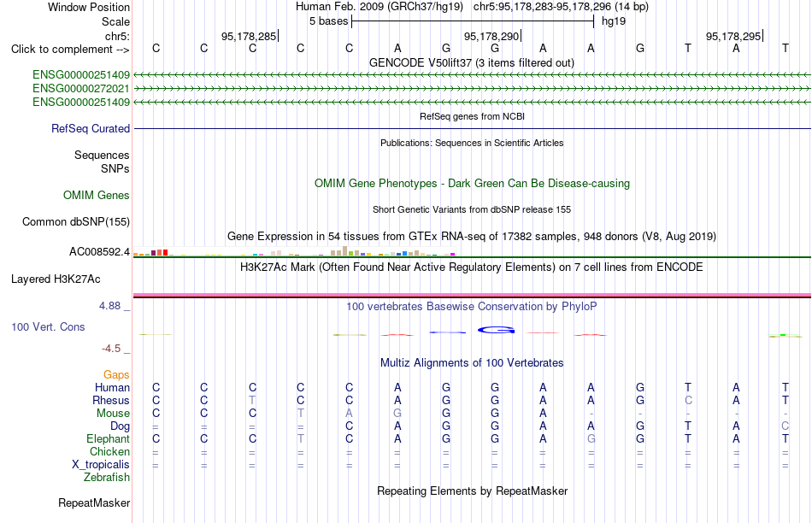812x523 pixels.
Task: Open H3K27Ac Mark ENCODE track title
Action: pos(472,267)
